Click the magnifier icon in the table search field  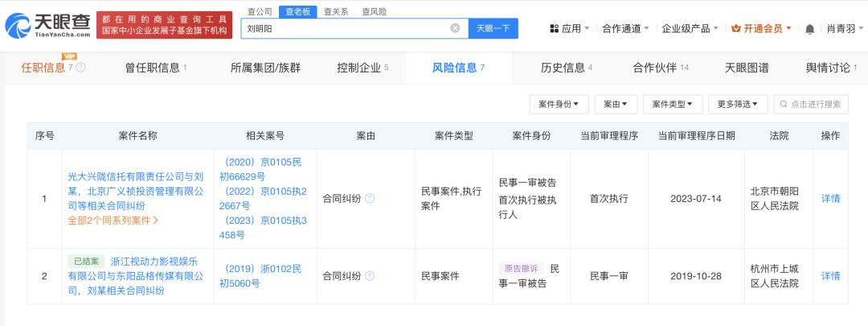[x=784, y=104]
